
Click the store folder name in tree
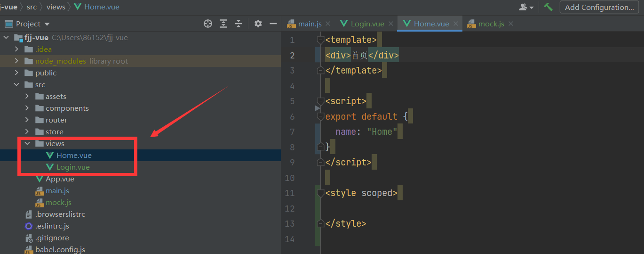tap(55, 131)
